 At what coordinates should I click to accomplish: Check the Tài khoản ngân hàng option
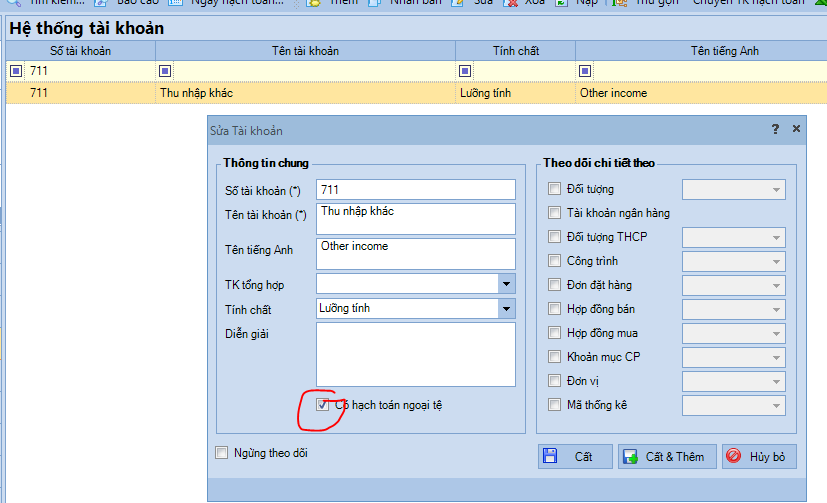tap(554, 213)
